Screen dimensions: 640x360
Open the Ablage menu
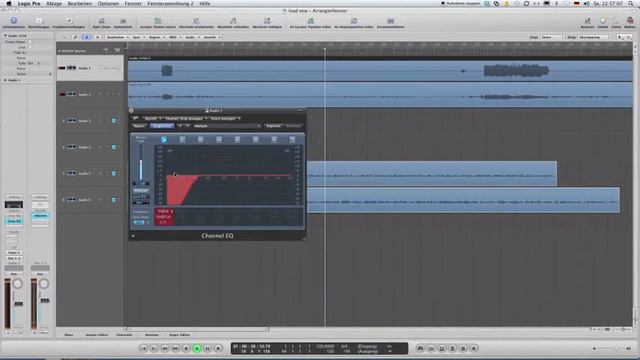tap(54, 3)
